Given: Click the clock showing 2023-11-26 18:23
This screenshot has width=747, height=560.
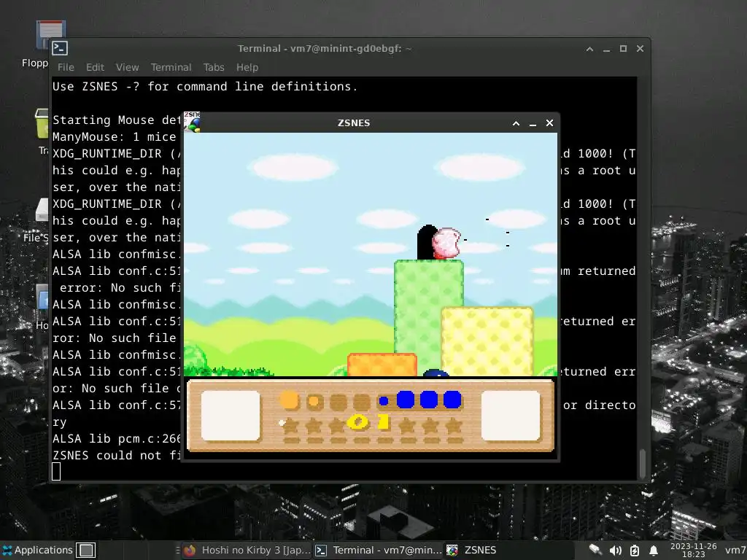Looking at the screenshot, I should [x=693, y=550].
